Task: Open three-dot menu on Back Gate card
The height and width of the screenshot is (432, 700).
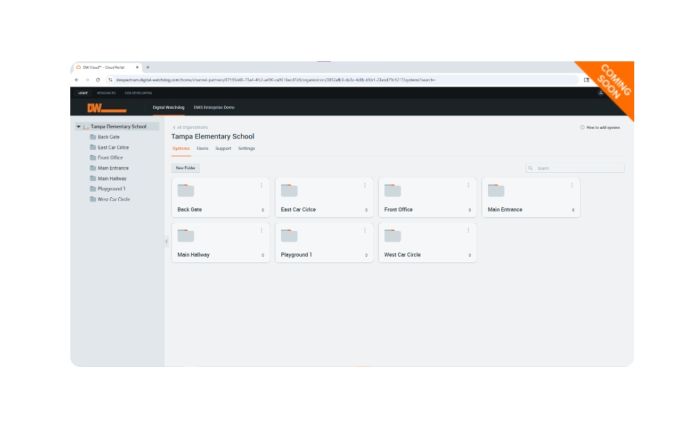Action: (x=262, y=185)
